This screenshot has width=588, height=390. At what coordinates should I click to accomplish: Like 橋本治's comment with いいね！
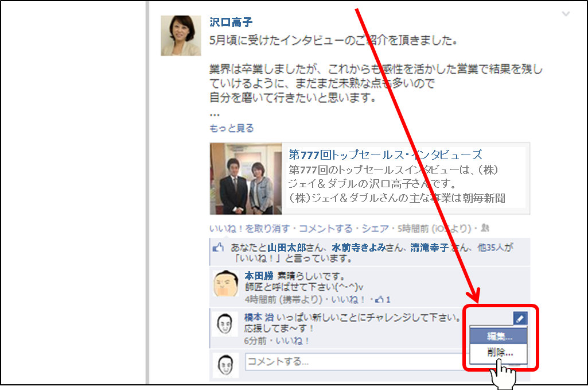pos(294,341)
